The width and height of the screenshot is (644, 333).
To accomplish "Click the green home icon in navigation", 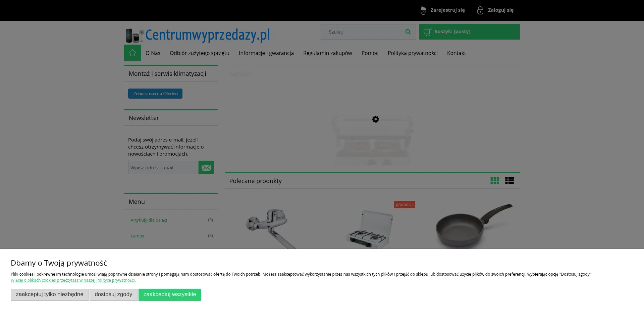I will (132, 53).
